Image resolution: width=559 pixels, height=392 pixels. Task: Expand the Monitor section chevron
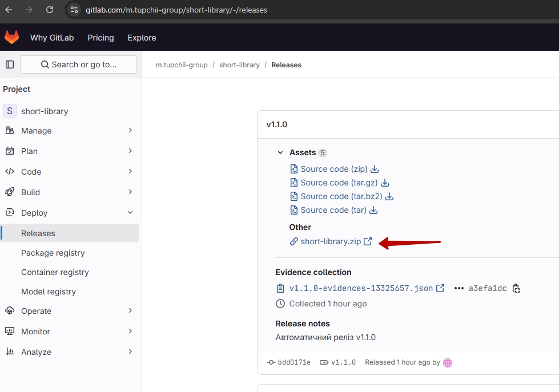click(x=130, y=331)
